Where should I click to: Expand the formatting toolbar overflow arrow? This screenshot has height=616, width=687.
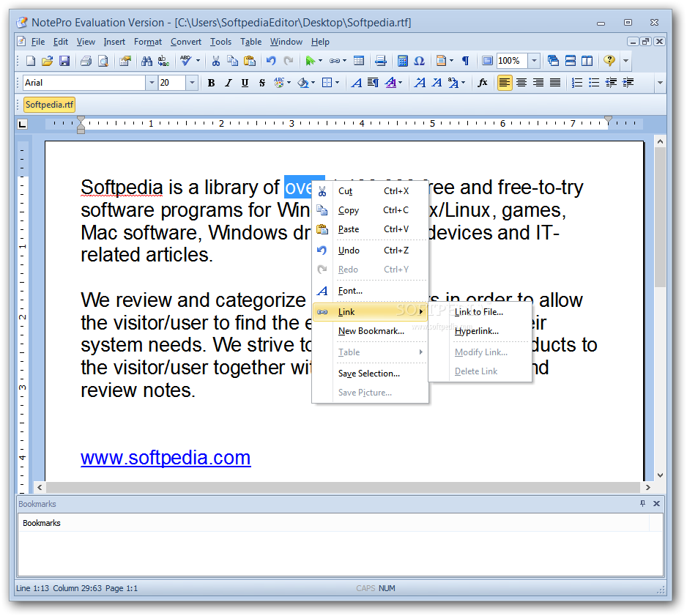(x=661, y=82)
